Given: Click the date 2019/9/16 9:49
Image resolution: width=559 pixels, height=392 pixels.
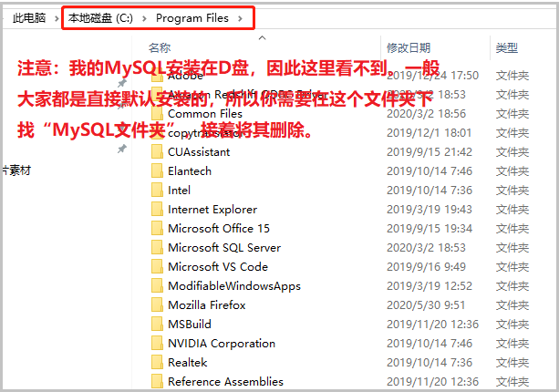Looking at the screenshot, I should click(x=427, y=267).
